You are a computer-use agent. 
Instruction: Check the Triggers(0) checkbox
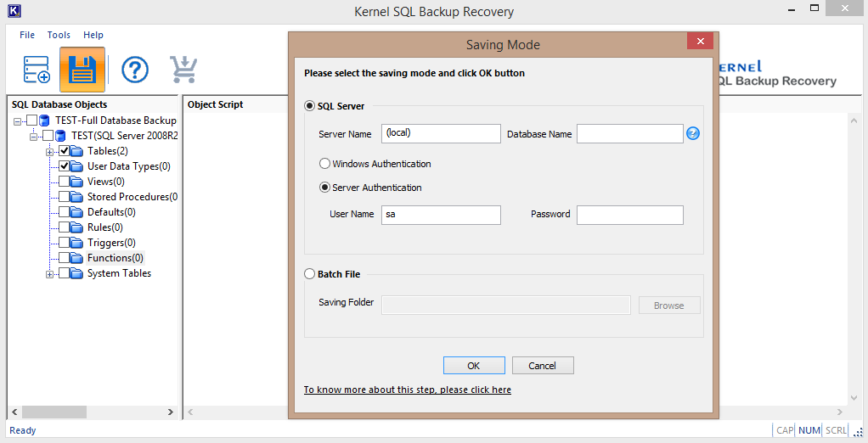65,243
